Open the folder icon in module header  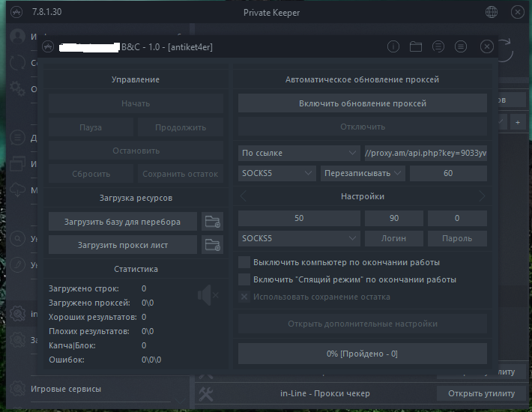click(416, 46)
